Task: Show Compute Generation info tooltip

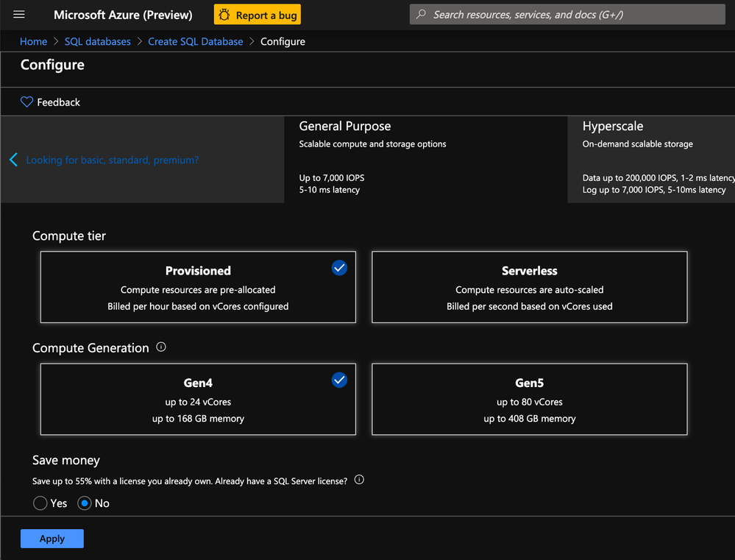Action: 161,347
